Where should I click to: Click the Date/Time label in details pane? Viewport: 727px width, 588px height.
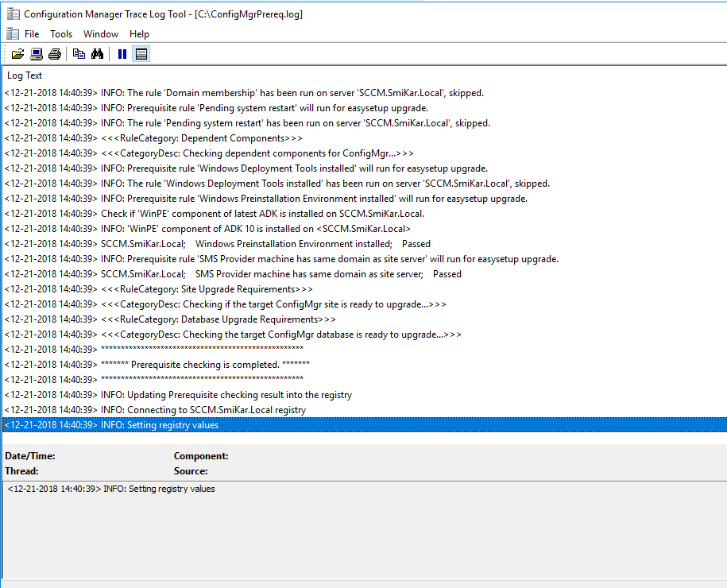pos(29,456)
